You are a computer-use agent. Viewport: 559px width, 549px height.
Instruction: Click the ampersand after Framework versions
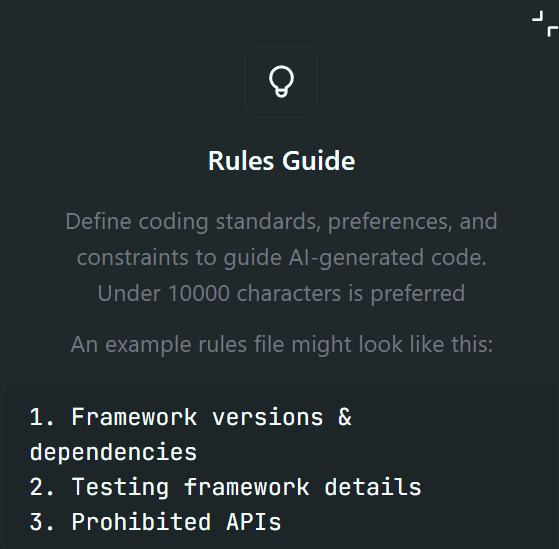point(345,417)
